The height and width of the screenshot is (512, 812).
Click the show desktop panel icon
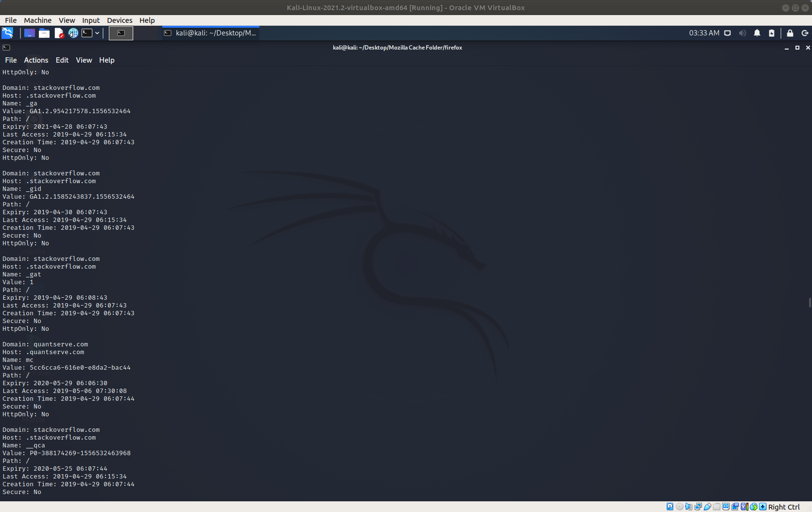30,33
